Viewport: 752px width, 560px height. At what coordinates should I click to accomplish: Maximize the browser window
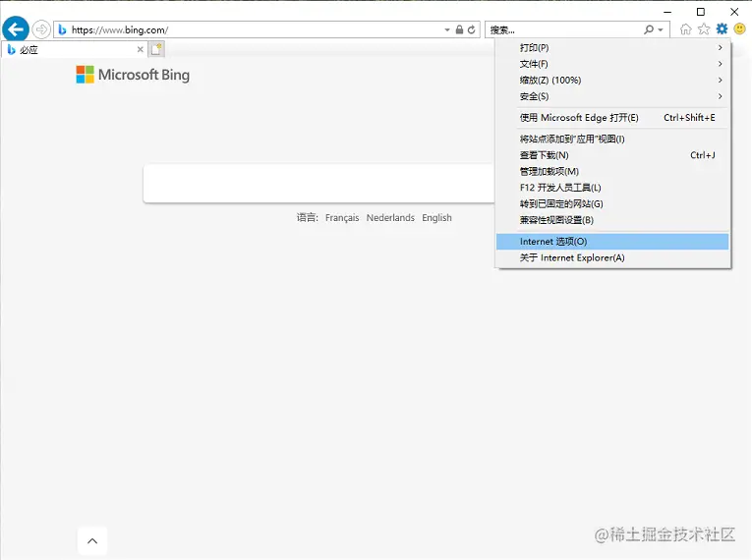[701, 12]
